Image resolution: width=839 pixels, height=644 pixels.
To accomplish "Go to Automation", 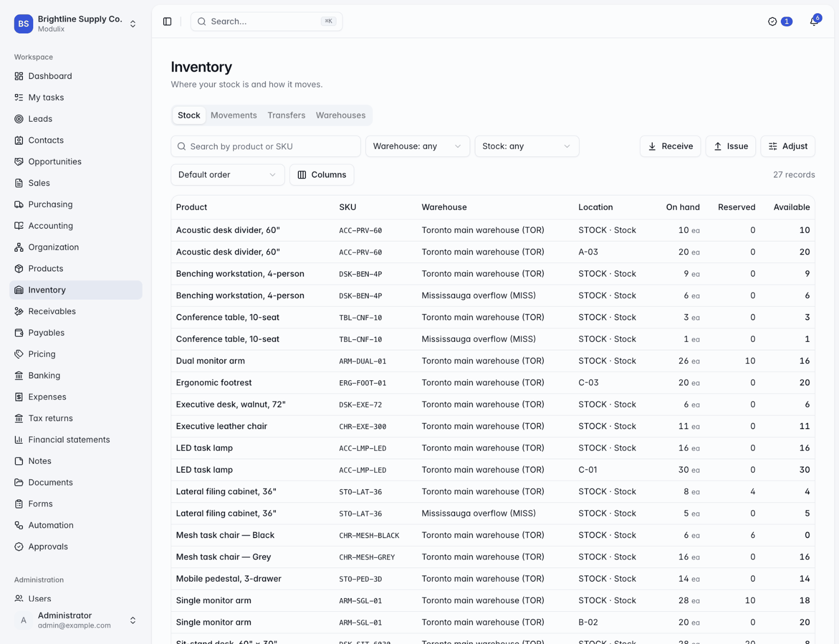I will pyautogui.click(x=76, y=525).
